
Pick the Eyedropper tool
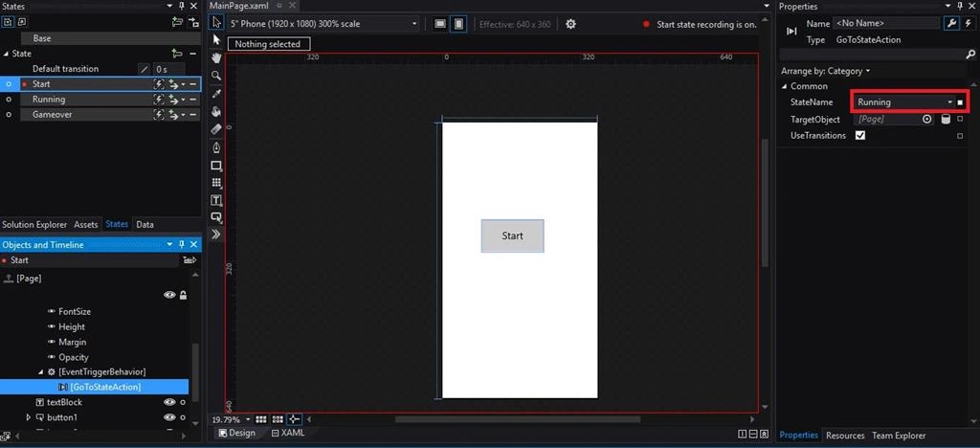point(216,94)
